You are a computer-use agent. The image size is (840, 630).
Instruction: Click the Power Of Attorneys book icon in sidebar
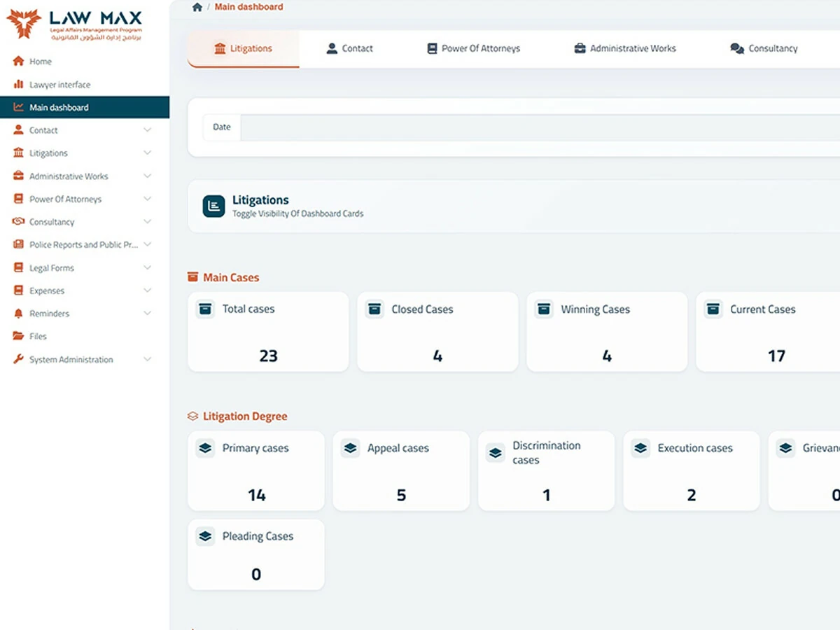click(18, 199)
